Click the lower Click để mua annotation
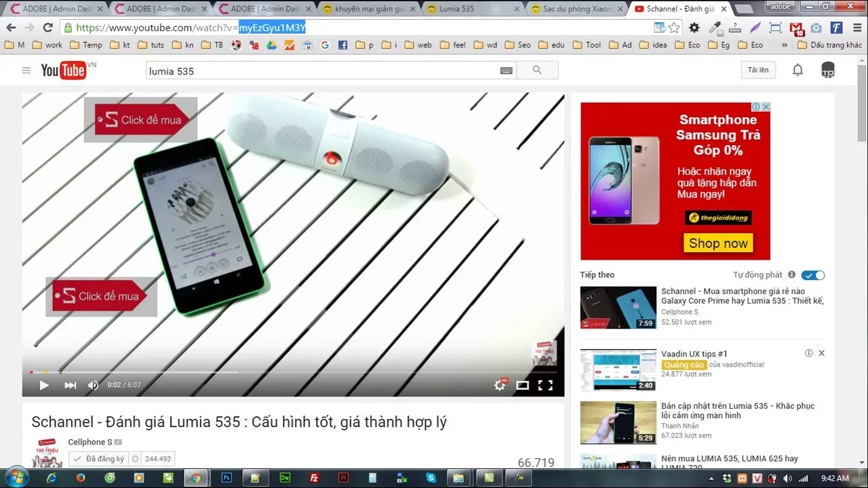868x488 pixels. (x=102, y=296)
